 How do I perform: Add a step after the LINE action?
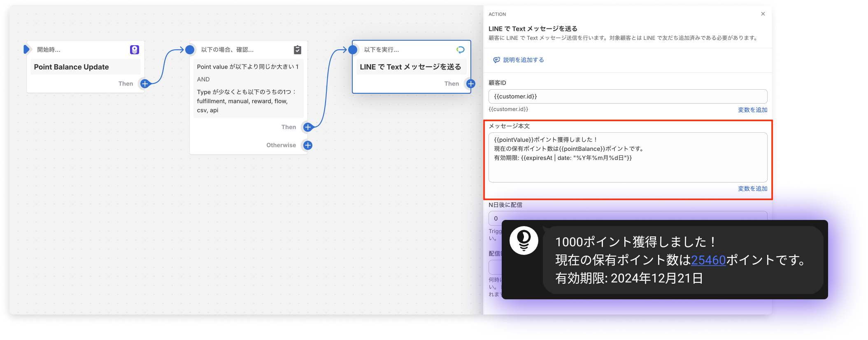471,84
